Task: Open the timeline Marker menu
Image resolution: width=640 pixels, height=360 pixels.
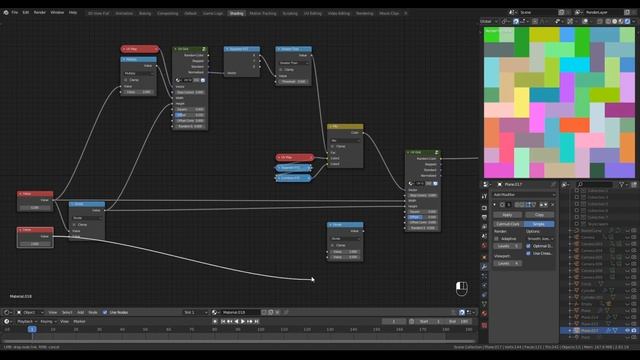Action: (x=79, y=321)
